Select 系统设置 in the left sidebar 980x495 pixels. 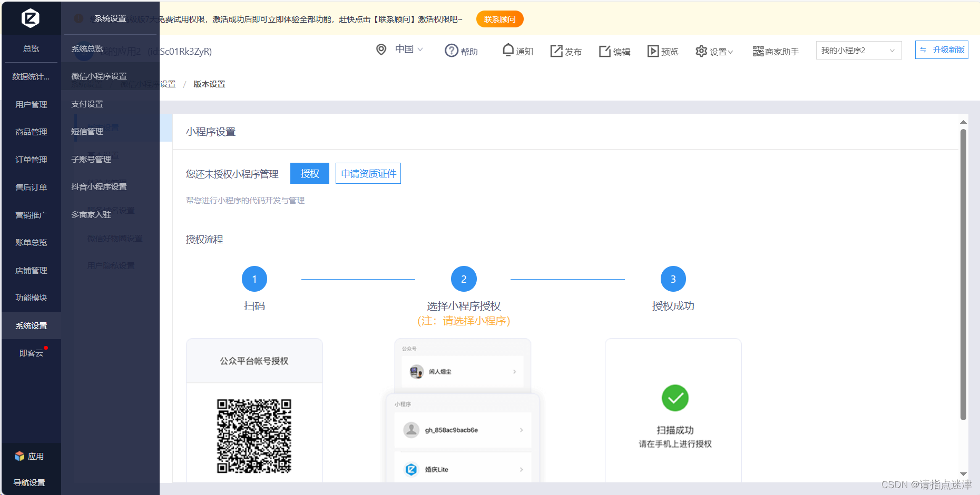(x=31, y=325)
